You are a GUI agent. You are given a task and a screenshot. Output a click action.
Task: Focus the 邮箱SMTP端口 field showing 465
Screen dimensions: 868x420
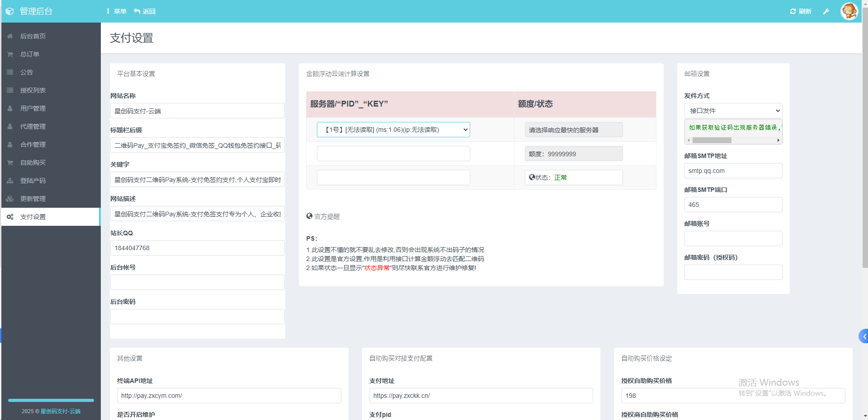coord(733,205)
